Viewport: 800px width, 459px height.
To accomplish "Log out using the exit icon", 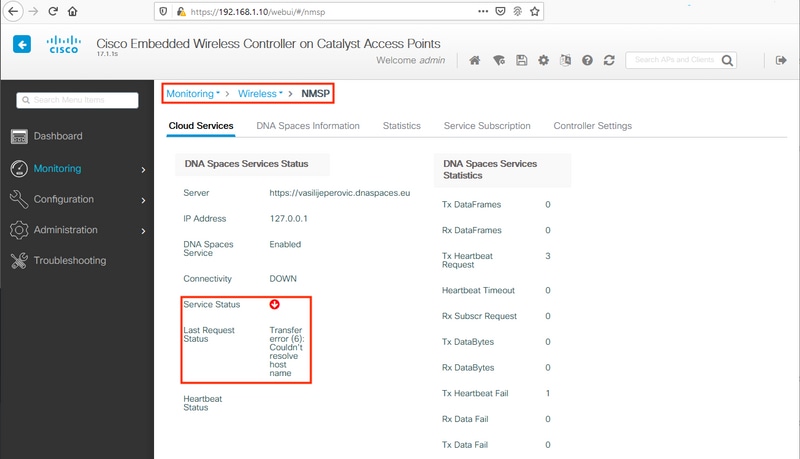I will click(x=781, y=60).
